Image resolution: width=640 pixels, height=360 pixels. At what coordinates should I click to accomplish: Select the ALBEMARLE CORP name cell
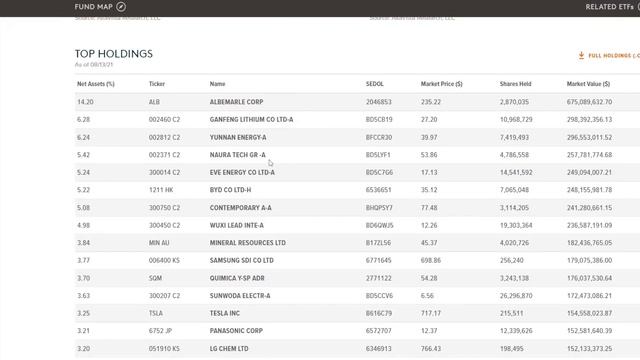(x=236, y=102)
